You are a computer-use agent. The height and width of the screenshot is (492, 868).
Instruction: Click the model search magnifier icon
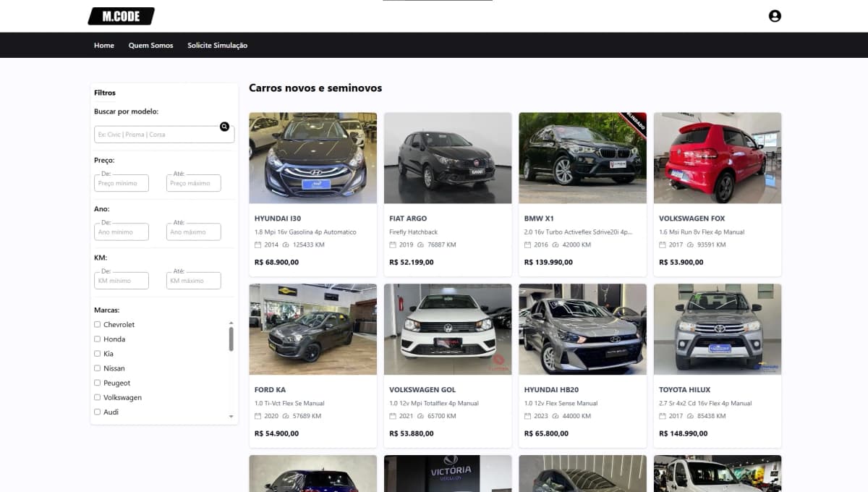tap(224, 127)
